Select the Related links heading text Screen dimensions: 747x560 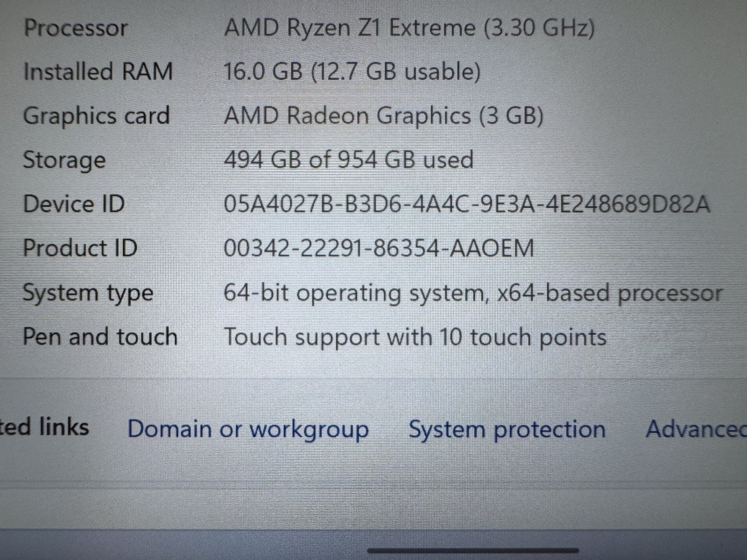click(x=44, y=427)
